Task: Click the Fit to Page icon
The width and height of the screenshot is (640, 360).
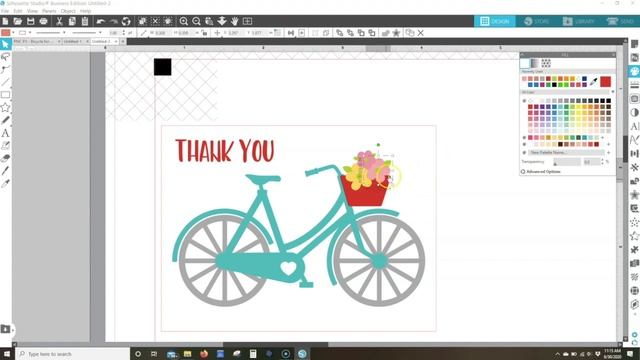Action: (x=247, y=21)
